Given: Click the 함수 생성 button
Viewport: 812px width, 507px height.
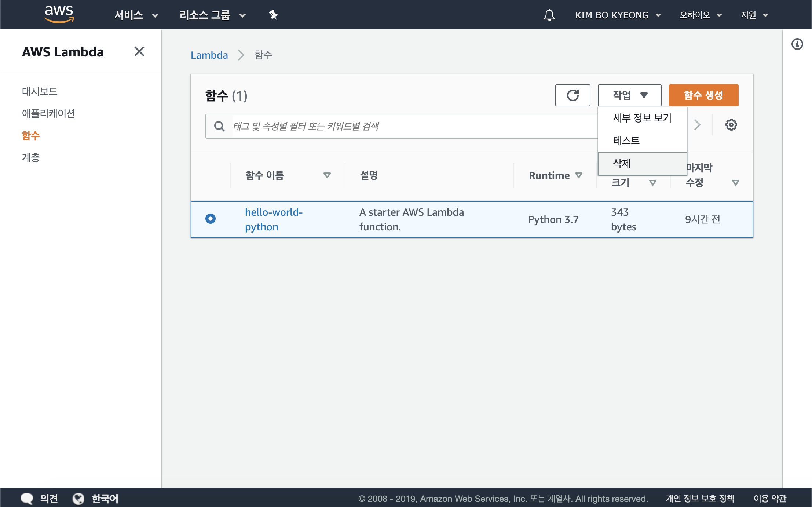Looking at the screenshot, I should (703, 95).
